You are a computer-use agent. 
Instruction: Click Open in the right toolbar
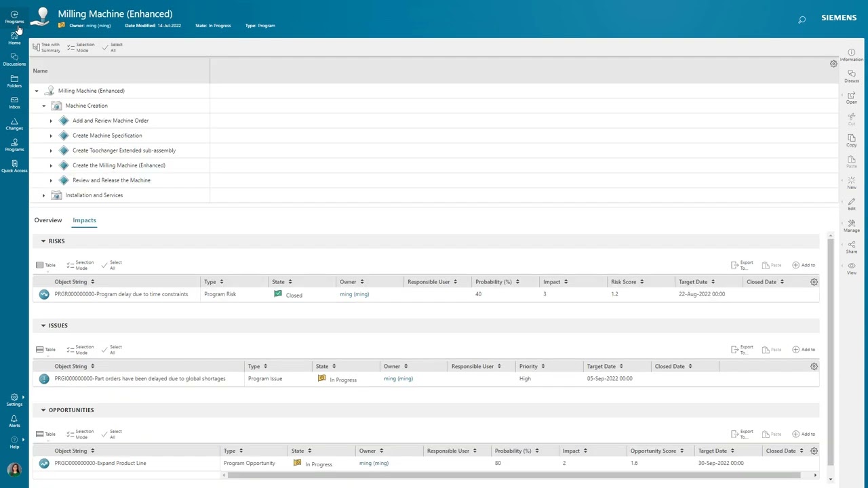coord(852,98)
